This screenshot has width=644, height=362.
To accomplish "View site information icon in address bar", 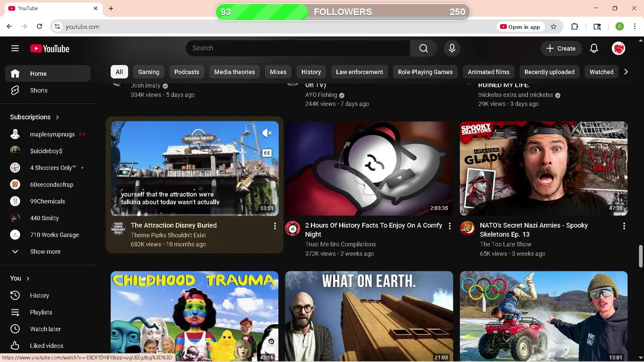I will pos(57,27).
